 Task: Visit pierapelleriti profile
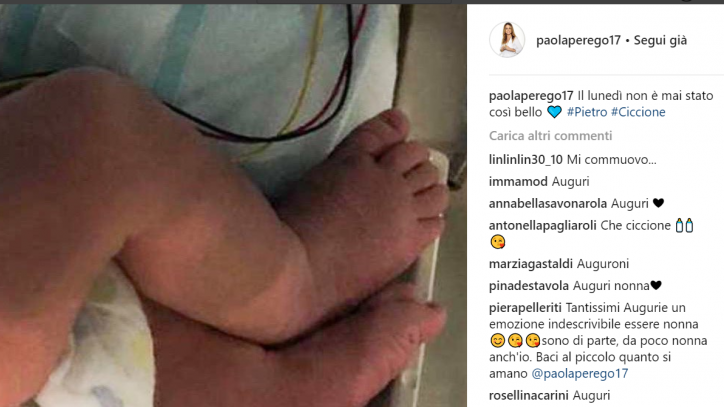525,308
